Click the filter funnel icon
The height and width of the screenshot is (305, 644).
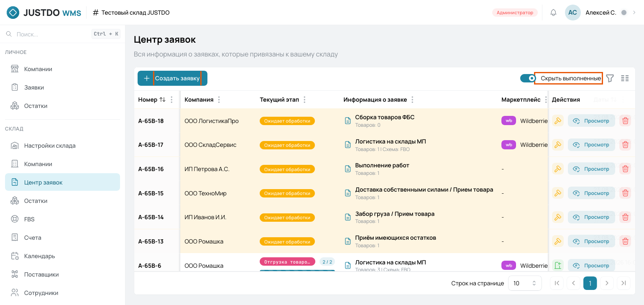pos(610,78)
